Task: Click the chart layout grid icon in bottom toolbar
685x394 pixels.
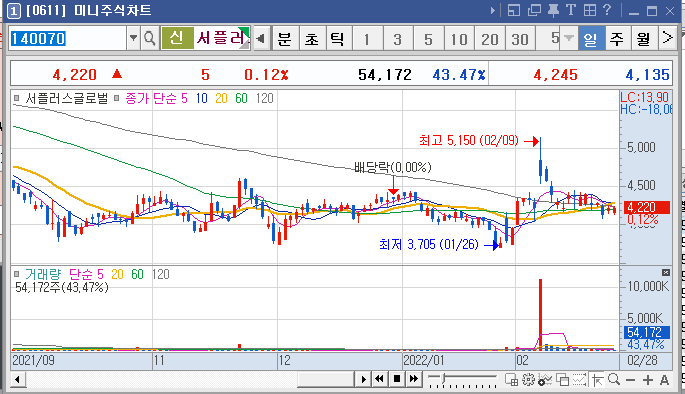Action: (x=511, y=380)
